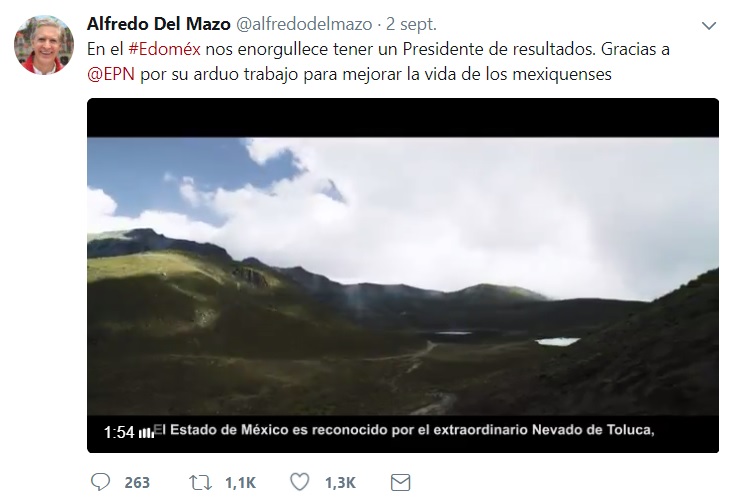Open the @EPN mention link
The image size is (729, 497).
coord(111,74)
